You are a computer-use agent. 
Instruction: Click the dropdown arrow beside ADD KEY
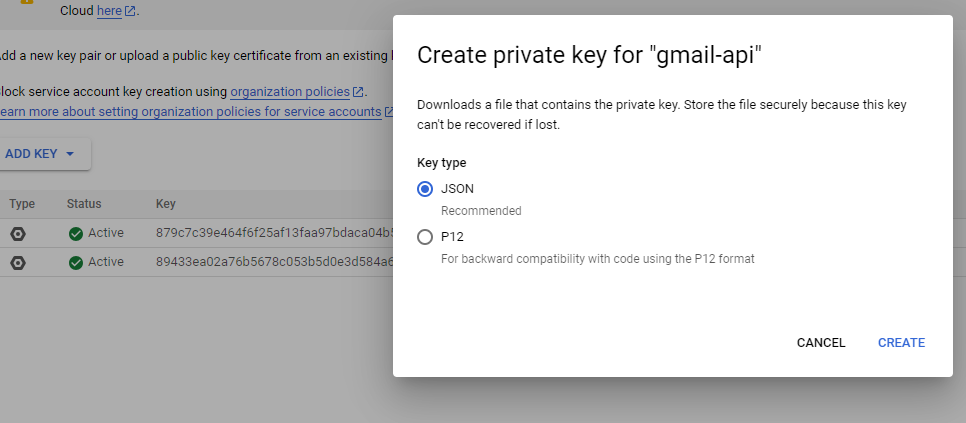70,154
